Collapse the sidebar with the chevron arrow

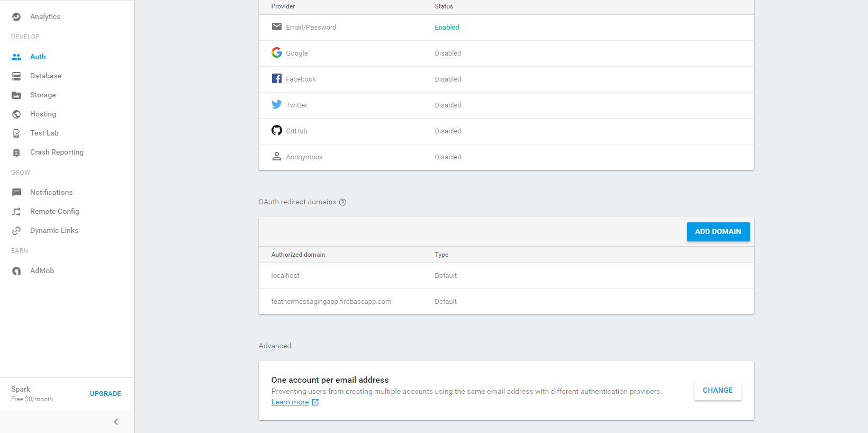(116, 422)
